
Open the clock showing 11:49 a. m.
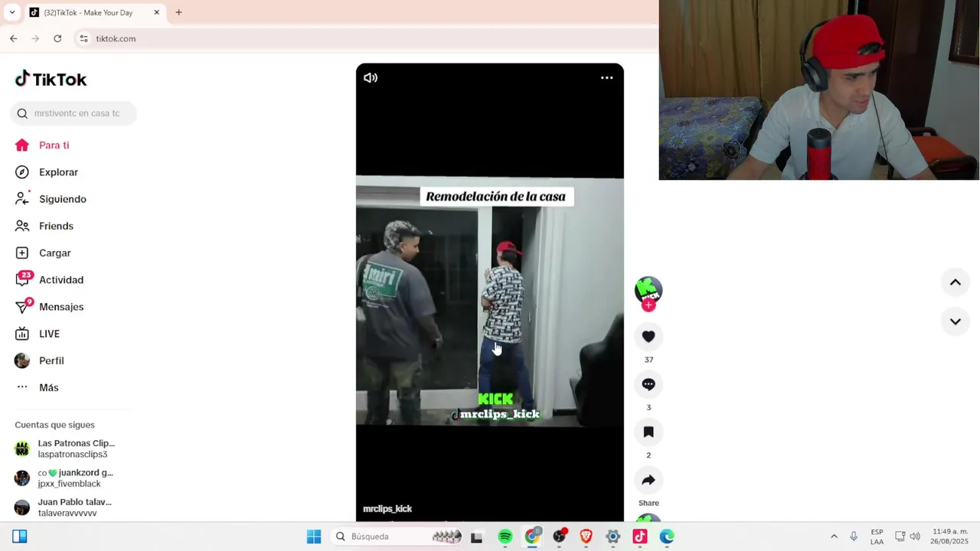950,536
